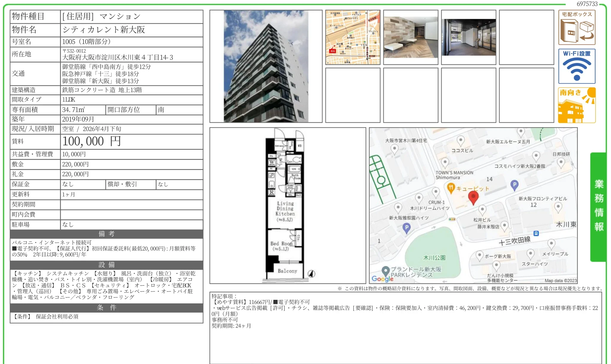Viewport: 611px width, 364px height.
Task: Open the dark entrance hall photo
Action: tap(468, 37)
